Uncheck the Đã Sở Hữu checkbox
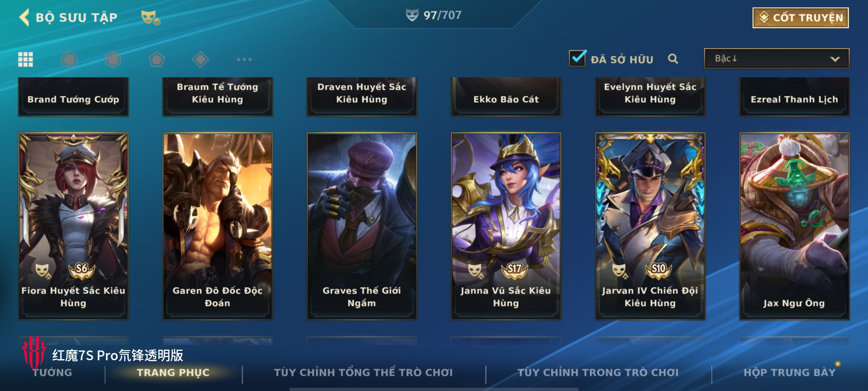The width and height of the screenshot is (868, 391). (x=577, y=58)
